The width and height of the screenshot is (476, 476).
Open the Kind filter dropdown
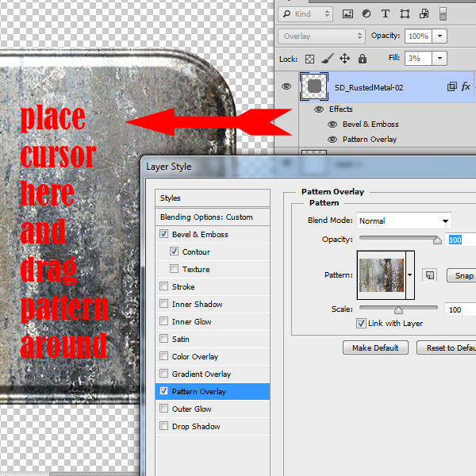pos(305,14)
